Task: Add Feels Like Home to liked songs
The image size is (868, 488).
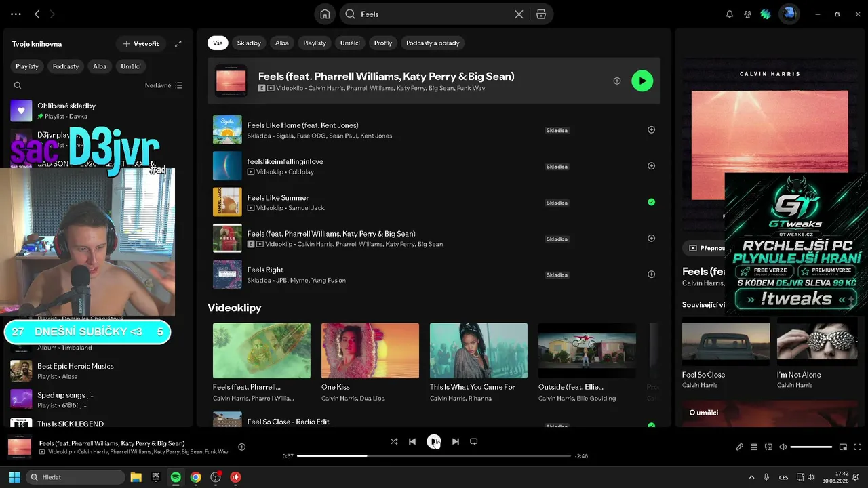Action: pos(651,129)
